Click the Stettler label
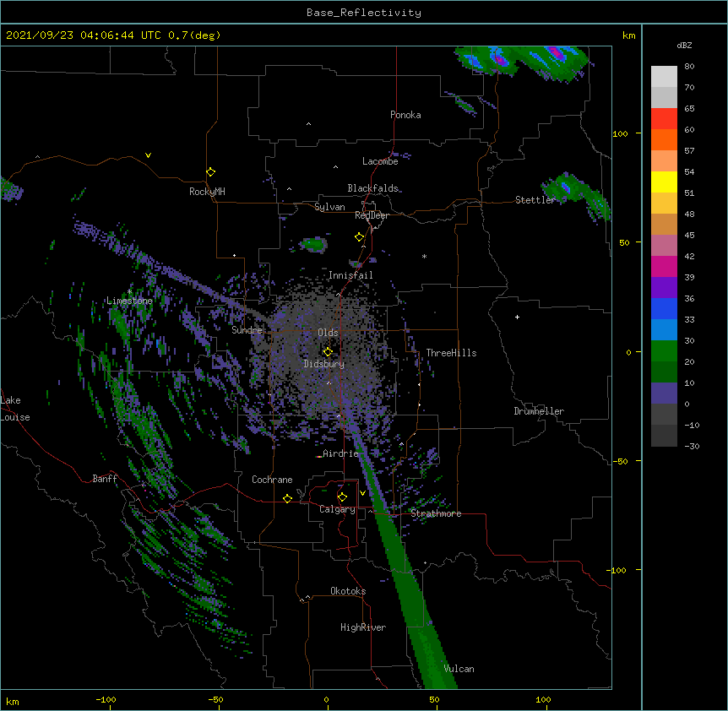728x711 pixels. 535,200
